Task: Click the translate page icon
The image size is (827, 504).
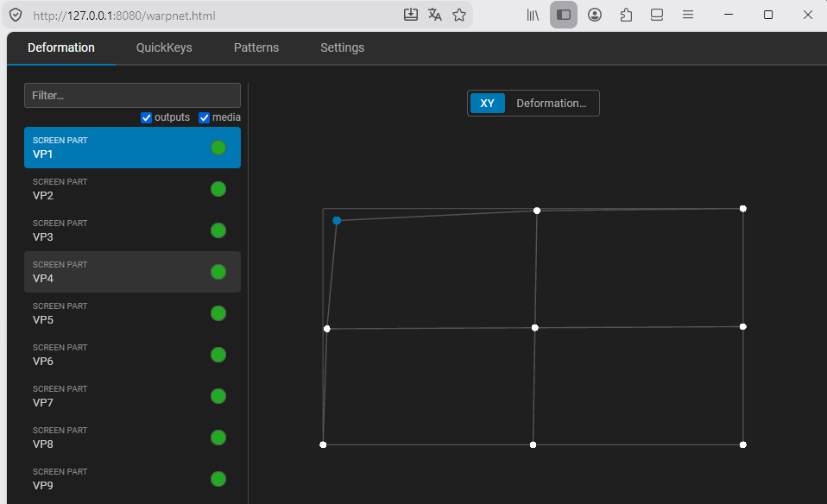Action: [x=434, y=15]
